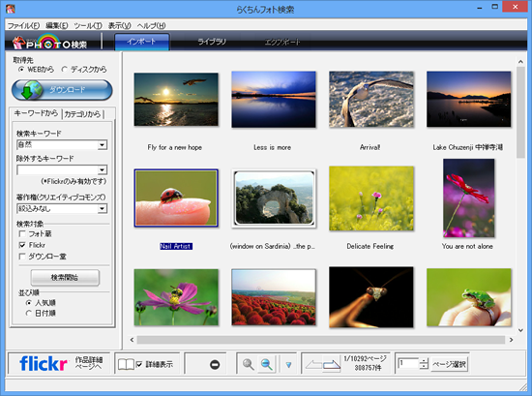This screenshot has height=396, width=532.
Task: Click the zoom out magnifier icon
Action: pyautogui.click(x=267, y=364)
